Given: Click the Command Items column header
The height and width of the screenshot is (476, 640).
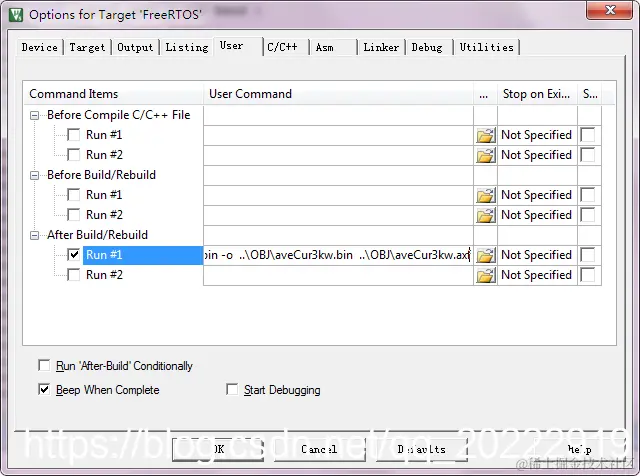Looking at the screenshot, I should (x=113, y=94).
